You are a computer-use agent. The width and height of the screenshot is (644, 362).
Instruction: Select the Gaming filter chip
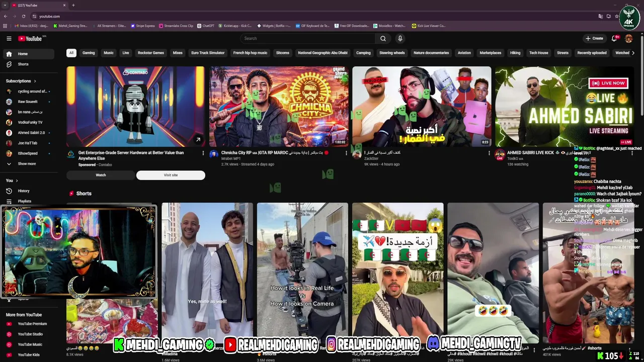coord(89,53)
